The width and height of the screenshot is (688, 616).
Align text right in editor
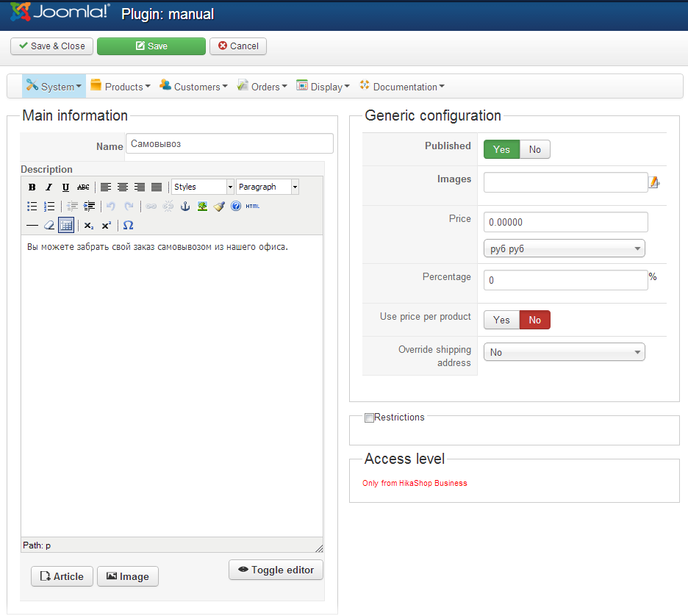(x=140, y=187)
